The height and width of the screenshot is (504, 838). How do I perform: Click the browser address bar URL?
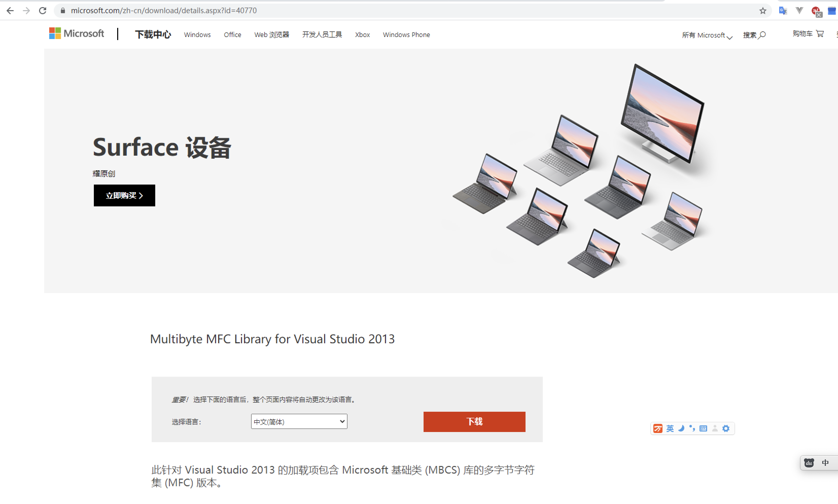point(164,11)
